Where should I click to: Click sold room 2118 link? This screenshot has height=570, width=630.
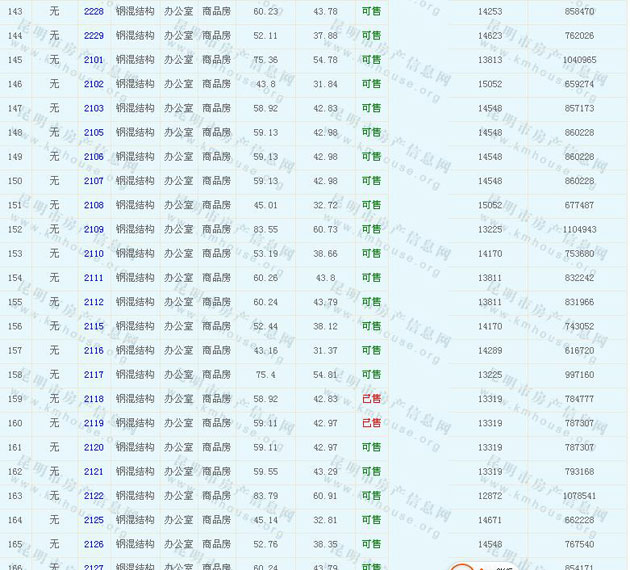point(93,399)
